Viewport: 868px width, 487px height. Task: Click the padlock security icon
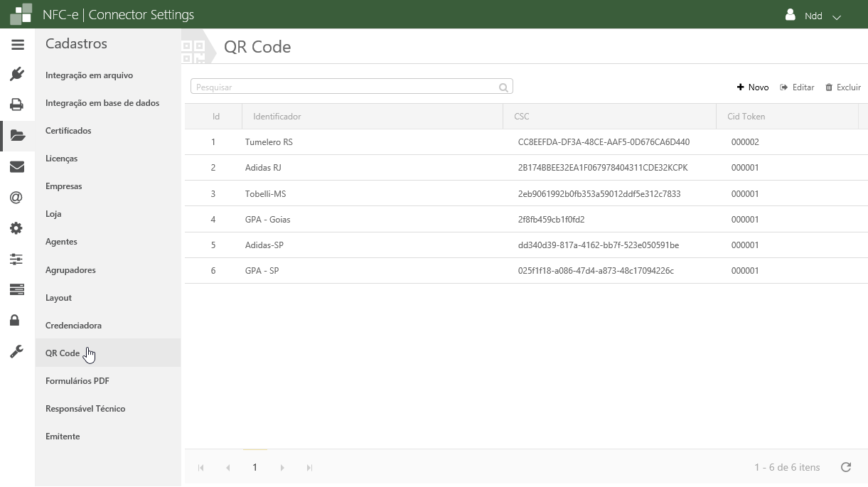coord(15,321)
